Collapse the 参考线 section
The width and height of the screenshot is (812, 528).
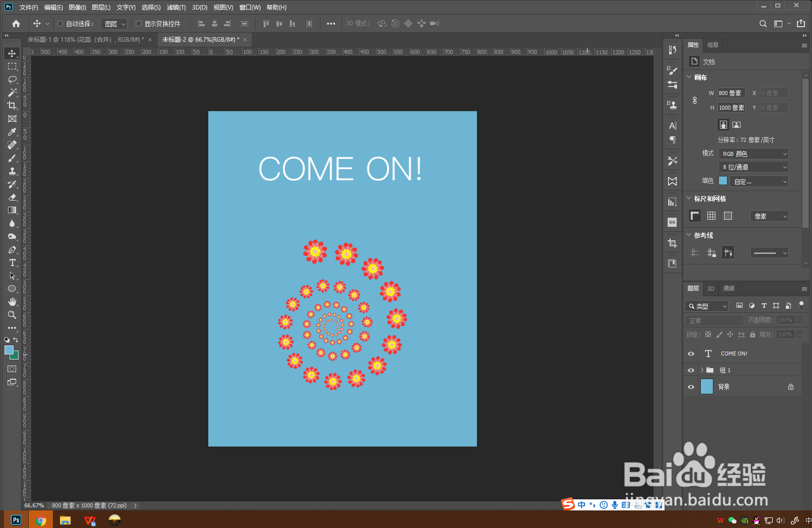[x=689, y=235]
